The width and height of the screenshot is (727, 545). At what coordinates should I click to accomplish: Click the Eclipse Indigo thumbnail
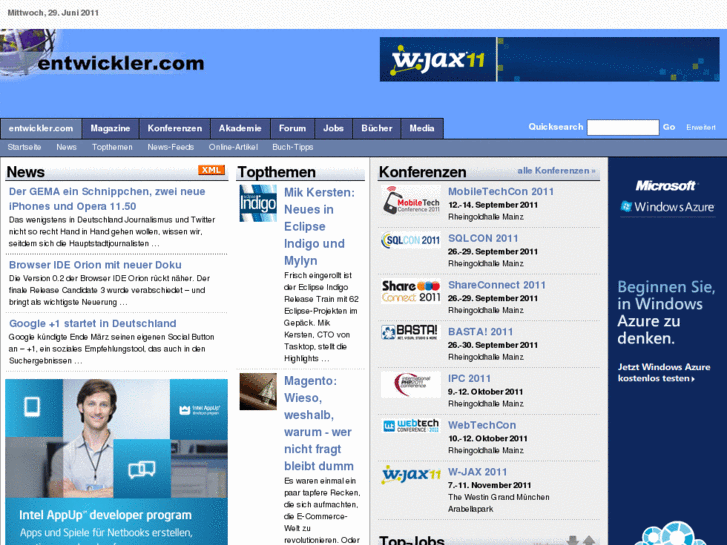[x=258, y=203]
